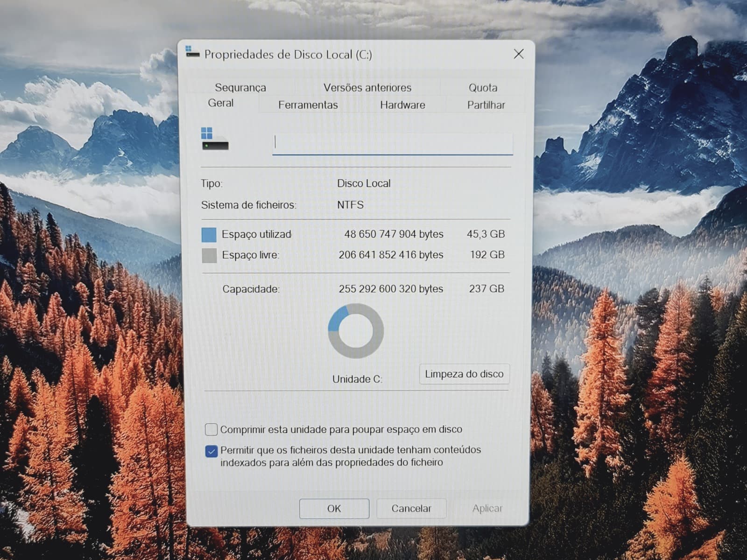This screenshot has height=560, width=747.
Task: Click the '255 292 600 320 bytes' value
Action: pyautogui.click(x=391, y=289)
